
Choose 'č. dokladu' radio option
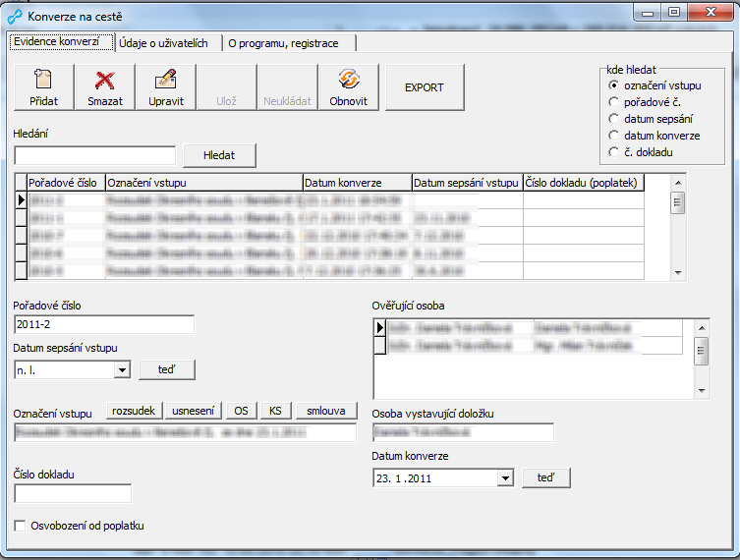[x=614, y=152]
